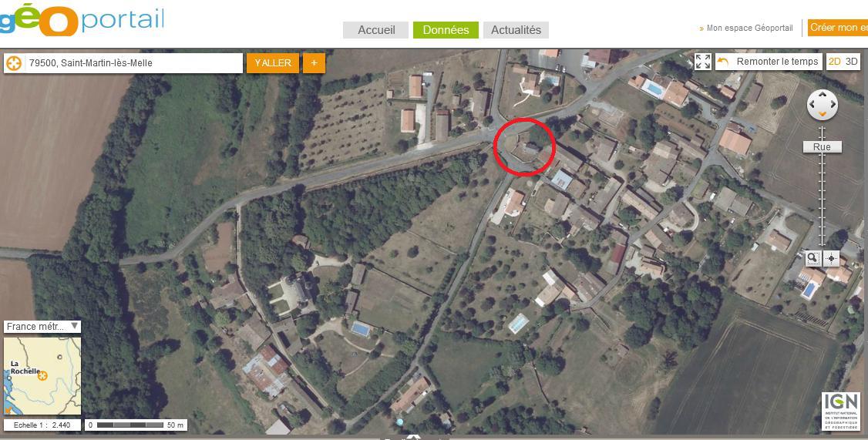This screenshot has height=440, width=868.
Task: Click the Rue zoom slider handle
Action: point(822,146)
